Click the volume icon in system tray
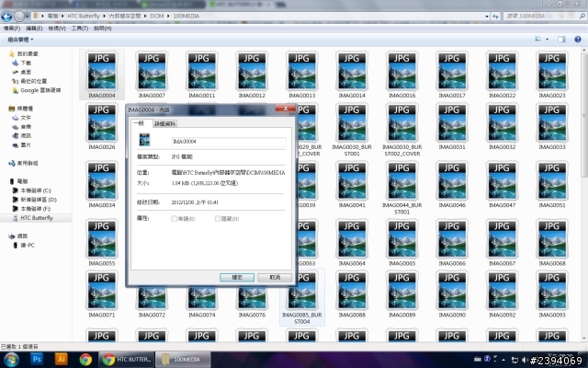Screen dimensions: 588x368 coord(525,360)
